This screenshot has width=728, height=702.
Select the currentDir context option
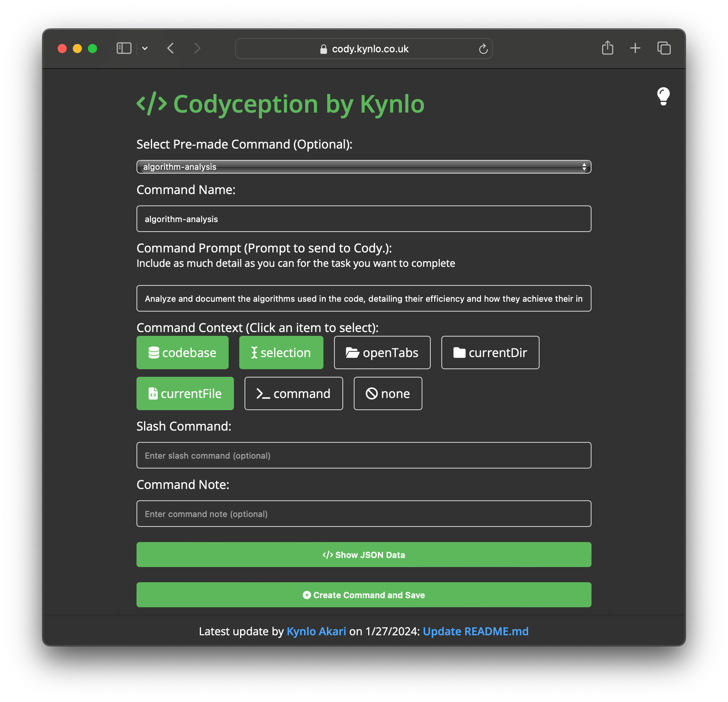(490, 353)
